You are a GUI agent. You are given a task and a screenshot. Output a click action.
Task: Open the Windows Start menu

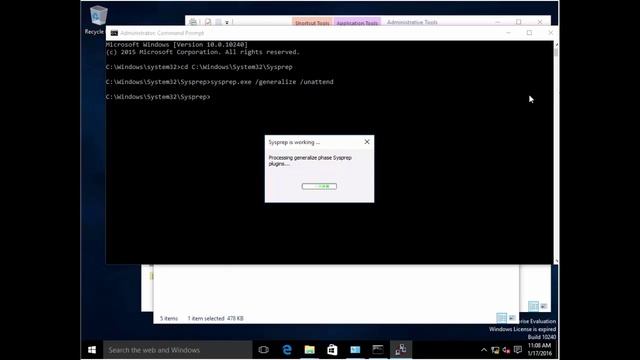coord(92,350)
